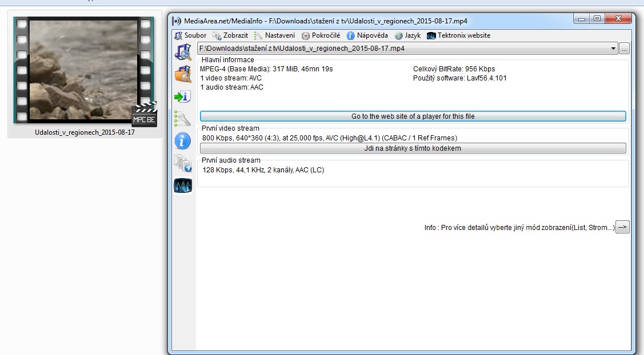644x355 pixels.
Task: Click the Udalosti_v_regionech_2015-08-17 file name label
Action: [85, 132]
